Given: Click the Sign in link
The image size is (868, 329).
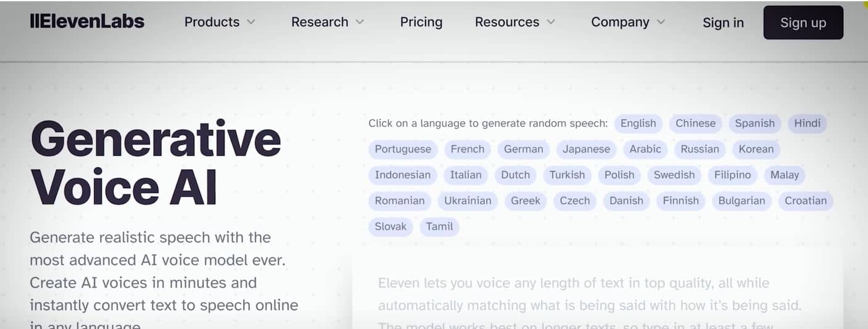Looking at the screenshot, I should click(x=723, y=23).
